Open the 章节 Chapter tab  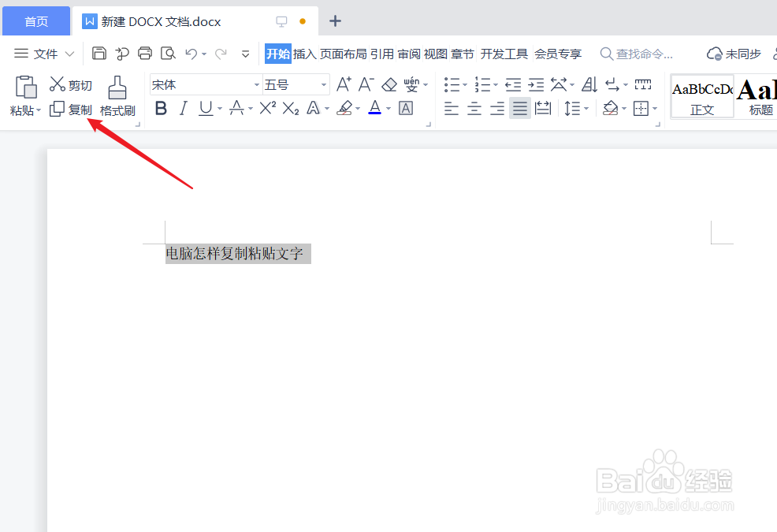tap(463, 54)
